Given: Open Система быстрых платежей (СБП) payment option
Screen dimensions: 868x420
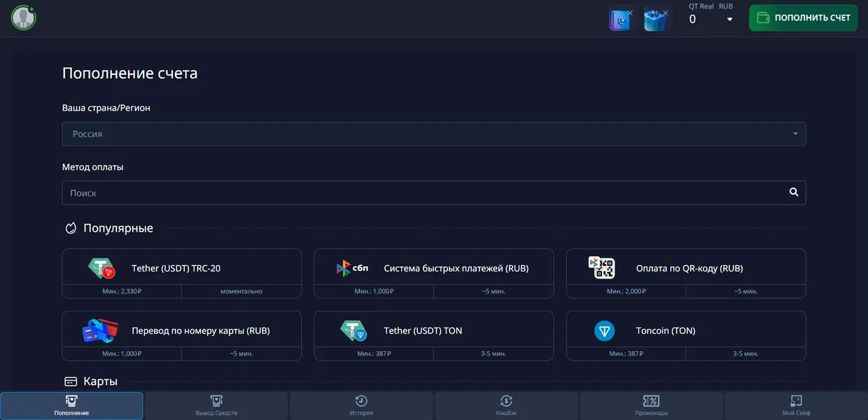Looking at the screenshot, I should click(433, 267).
